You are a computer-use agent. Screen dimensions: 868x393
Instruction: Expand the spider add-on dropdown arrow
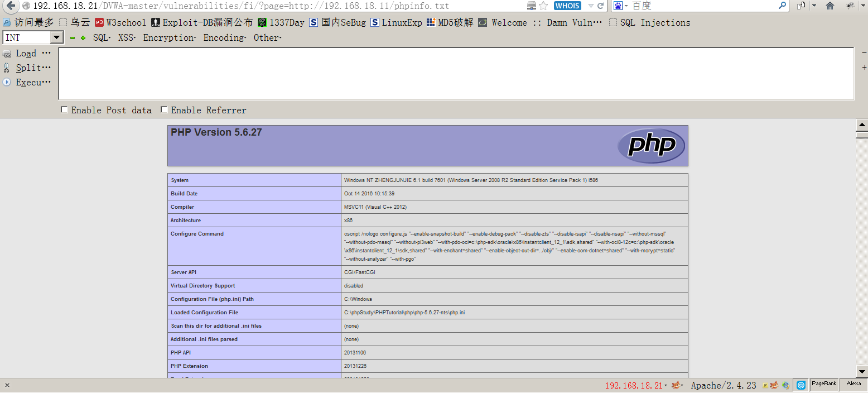coord(862,6)
